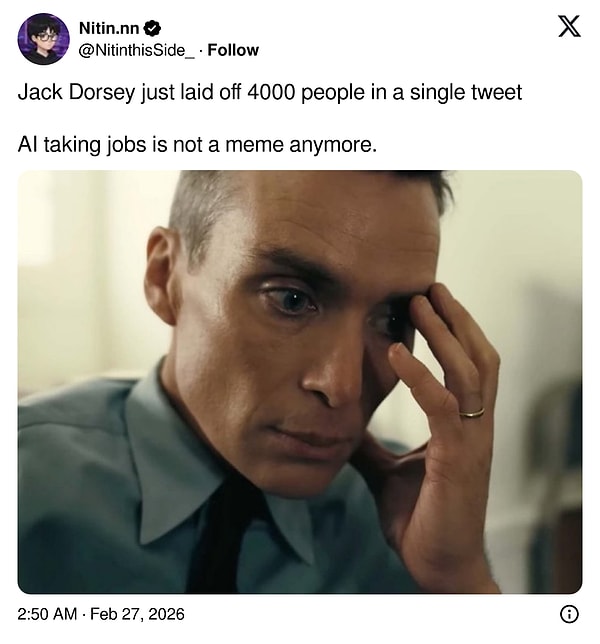Click the "2:50 AM" time in the timestamp
This screenshot has width=600, height=644.
click(x=48, y=614)
